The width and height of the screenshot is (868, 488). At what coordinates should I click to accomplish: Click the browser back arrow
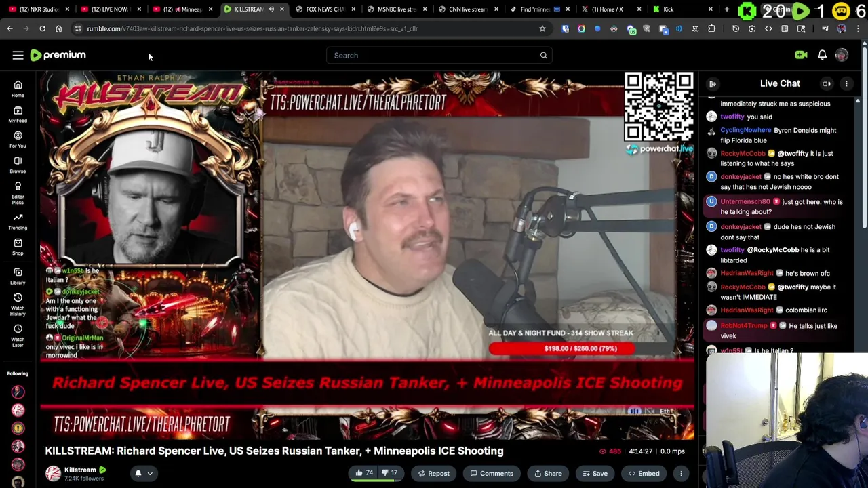9,28
